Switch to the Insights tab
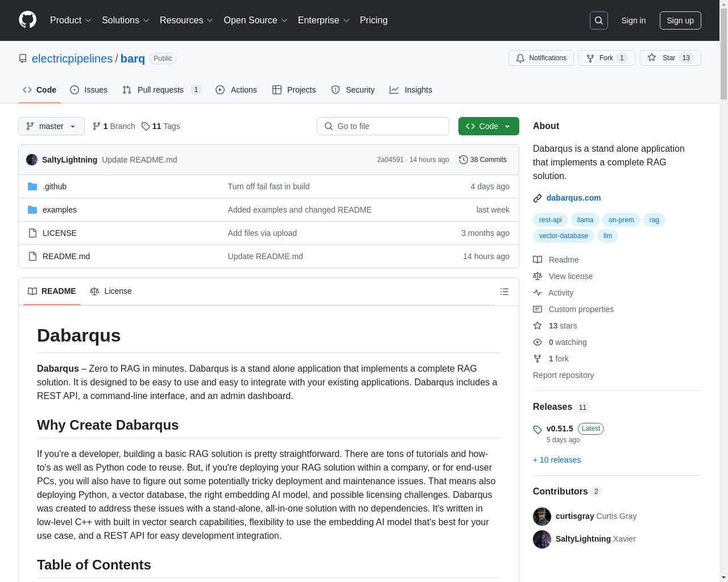This screenshot has height=582, width=728. click(x=411, y=90)
